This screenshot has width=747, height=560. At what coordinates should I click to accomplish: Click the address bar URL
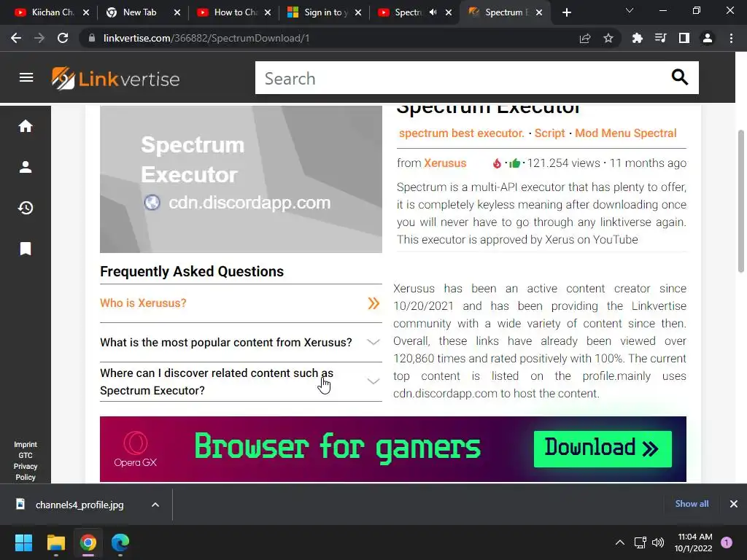tap(206, 38)
